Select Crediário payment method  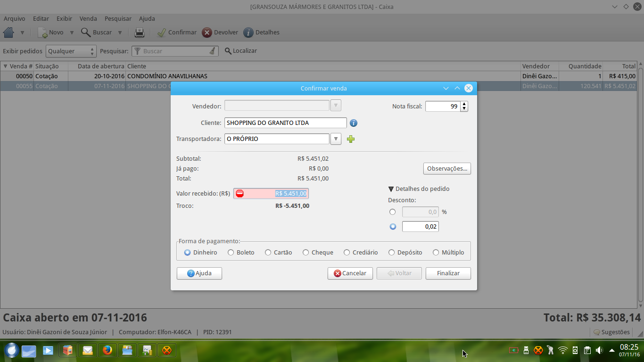tap(361, 252)
